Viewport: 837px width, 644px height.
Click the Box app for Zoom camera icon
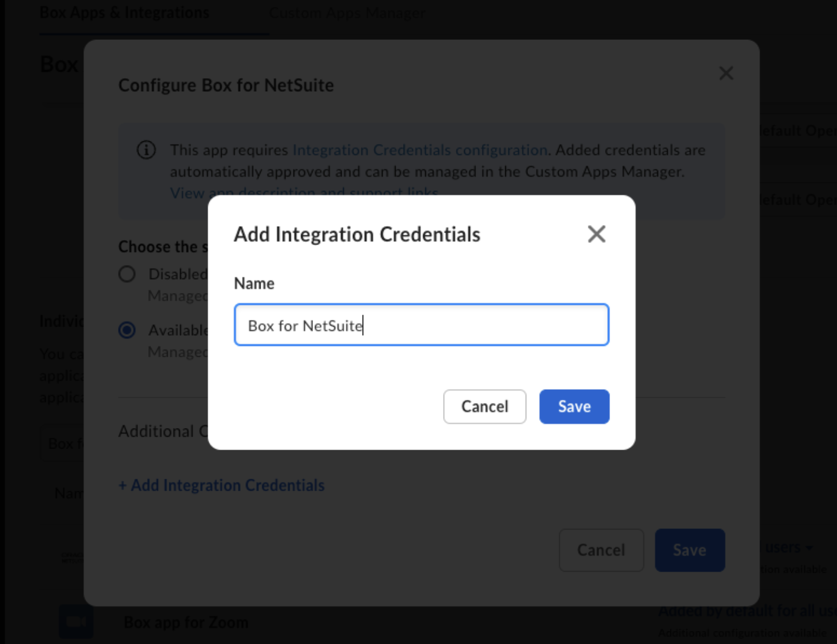(77, 622)
